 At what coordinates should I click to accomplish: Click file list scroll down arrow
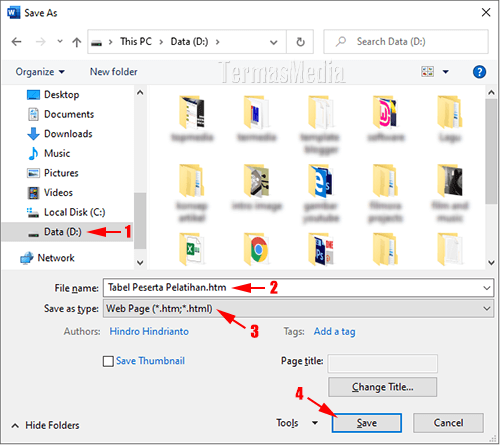[x=491, y=263]
